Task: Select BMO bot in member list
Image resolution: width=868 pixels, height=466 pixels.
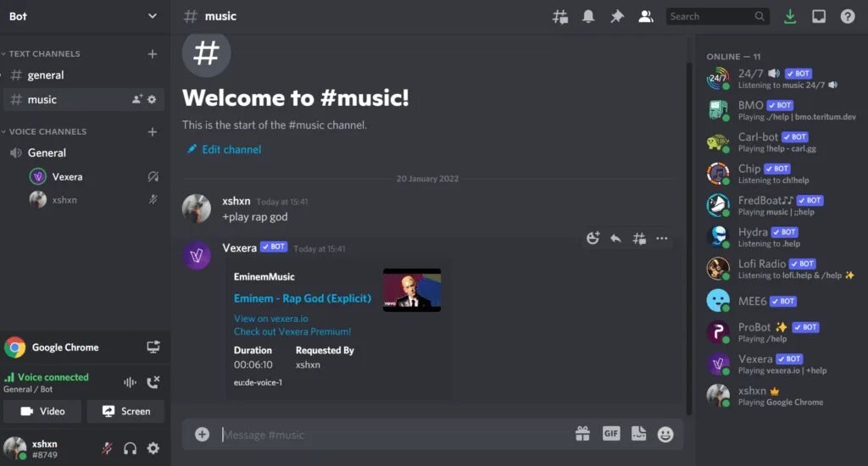Action: pyautogui.click(x=782, y=110)
